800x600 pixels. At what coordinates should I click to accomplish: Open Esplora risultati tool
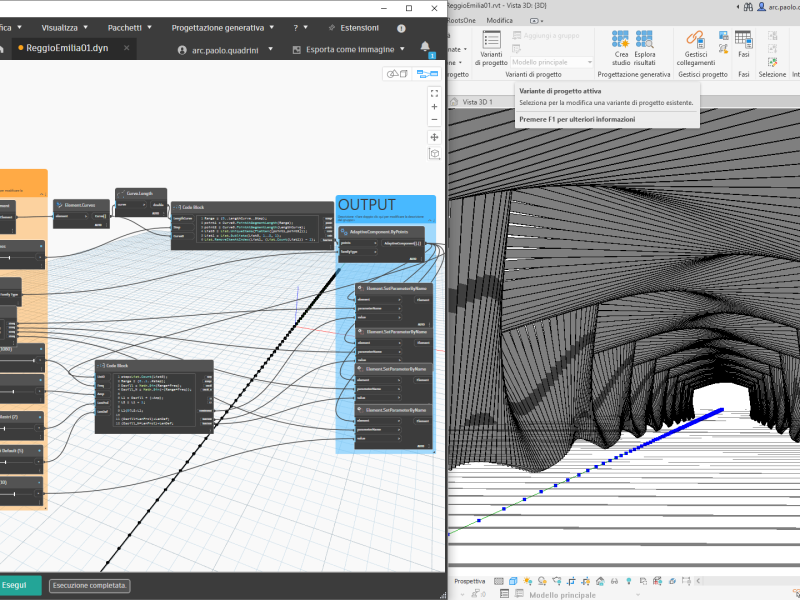click(645, 46)
